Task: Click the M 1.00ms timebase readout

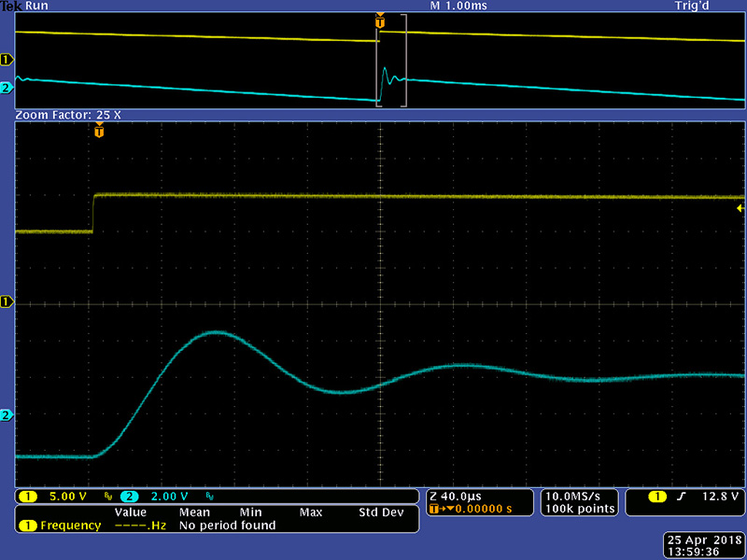Action: tap(458, 7)
